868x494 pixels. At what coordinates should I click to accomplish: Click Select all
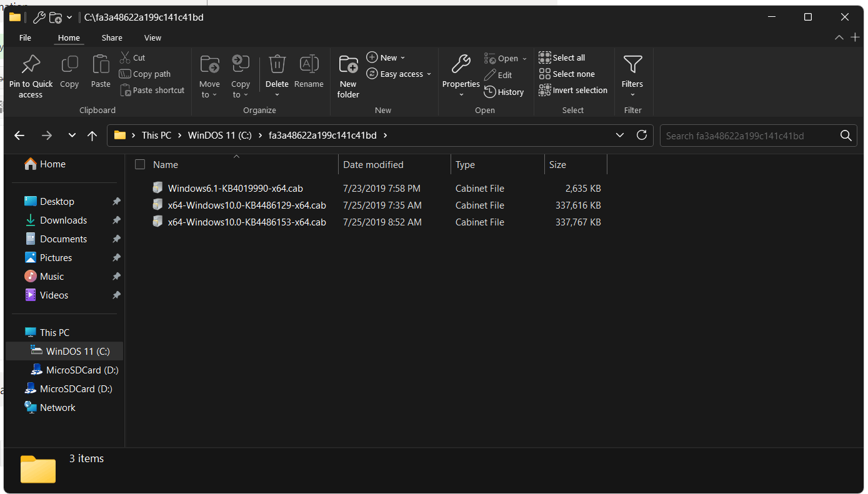pyautogui.click(x=562, y=57)
